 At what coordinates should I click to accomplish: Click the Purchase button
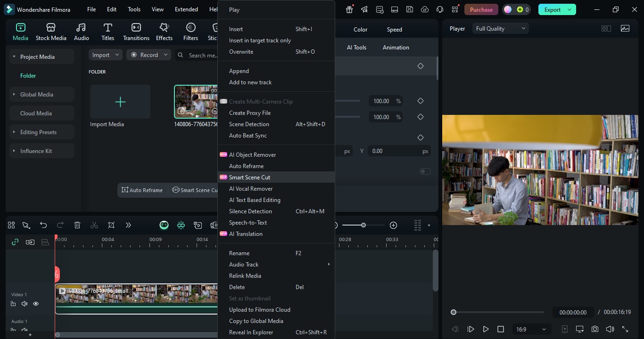481,9
